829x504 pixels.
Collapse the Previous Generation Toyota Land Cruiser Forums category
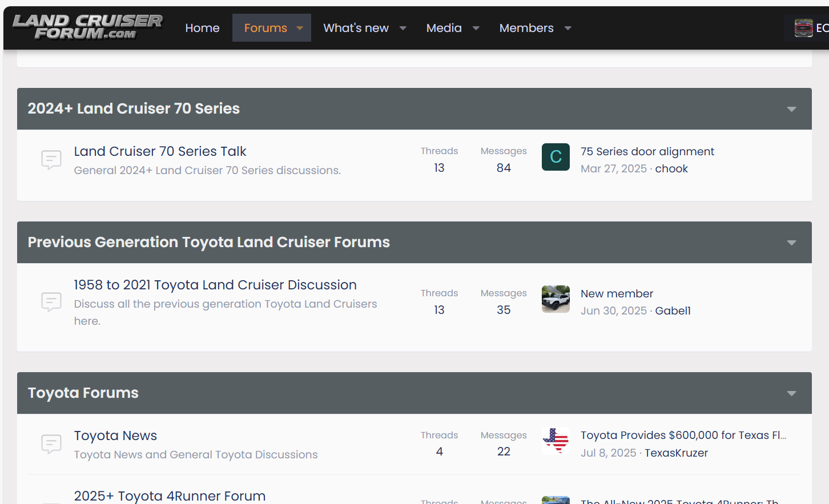791,243
